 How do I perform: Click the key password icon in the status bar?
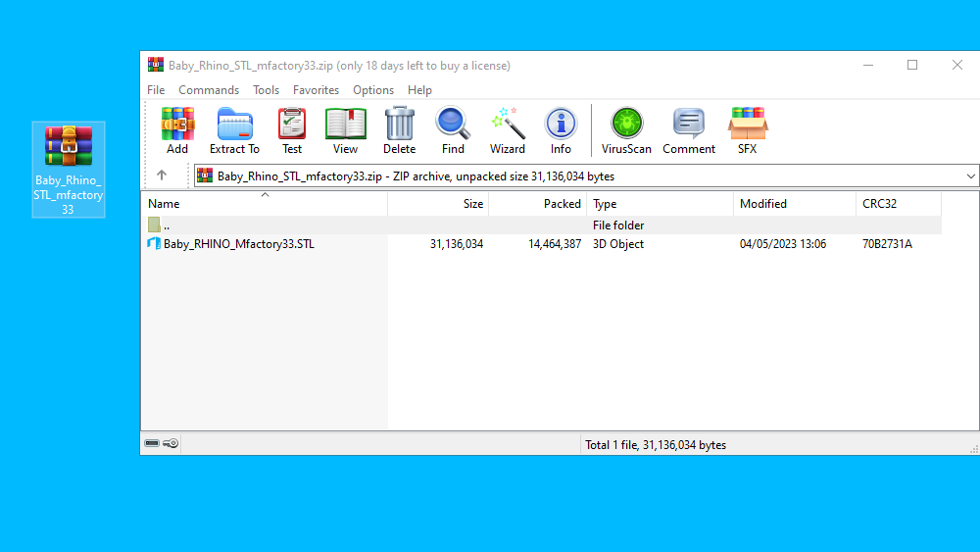pos(171,443)
